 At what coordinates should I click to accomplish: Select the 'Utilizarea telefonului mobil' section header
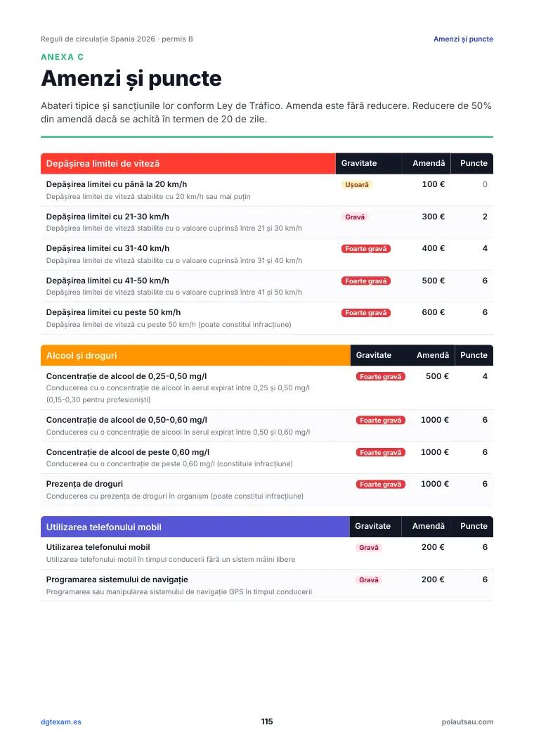(x=195, y=527)
